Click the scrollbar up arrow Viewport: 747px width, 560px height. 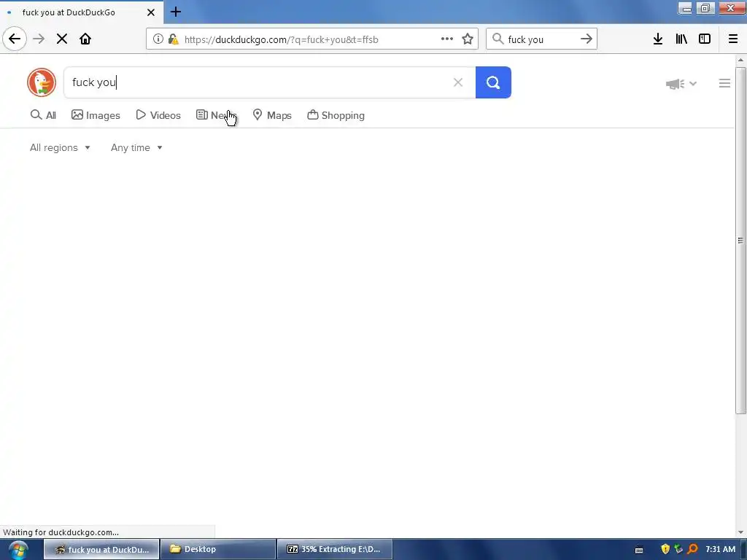point(740,60)
